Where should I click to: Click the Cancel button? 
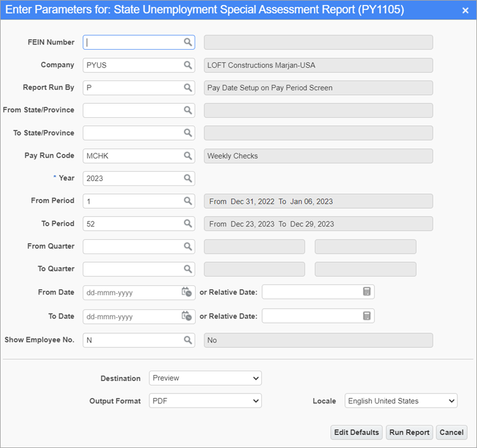coord(451,432)
